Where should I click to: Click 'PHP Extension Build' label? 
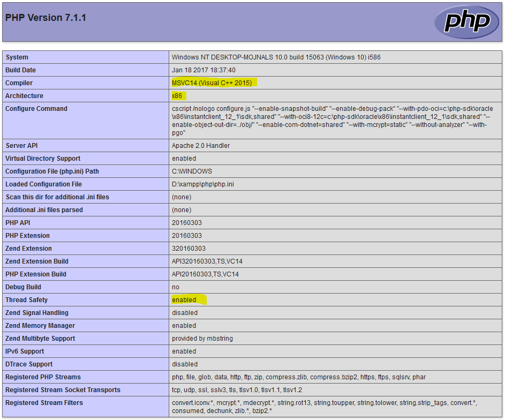pyautogui.click(x=36, y=274)
